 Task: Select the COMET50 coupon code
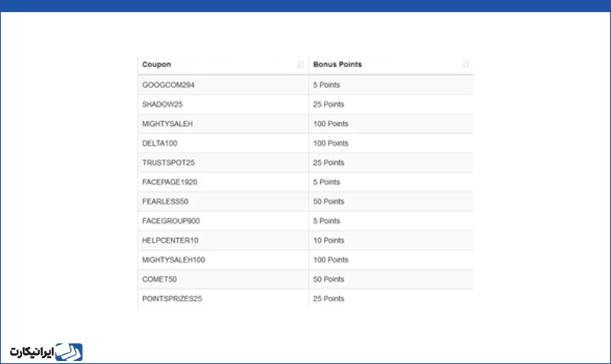[160, 279]
